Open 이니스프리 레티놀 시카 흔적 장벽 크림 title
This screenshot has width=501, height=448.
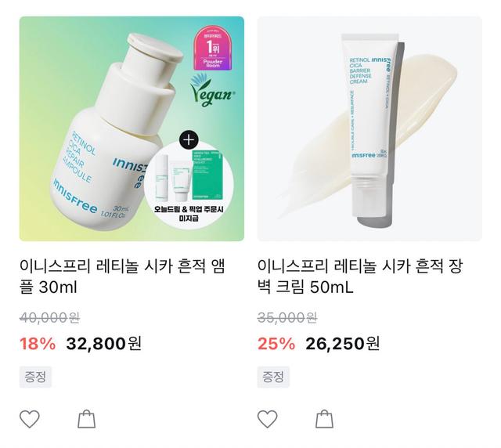(x=360, y=276)
